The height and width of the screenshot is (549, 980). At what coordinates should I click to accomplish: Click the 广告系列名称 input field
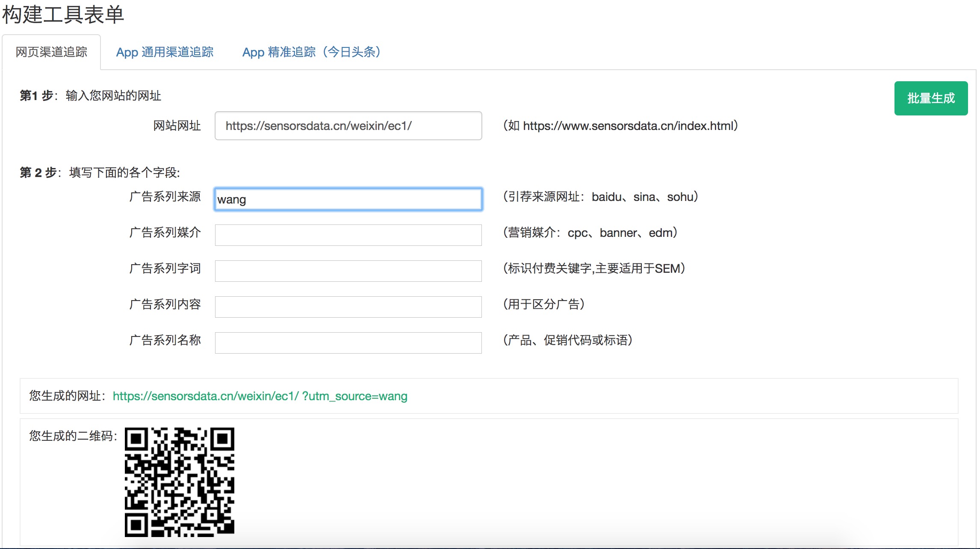pyautogui.click(x=348, y=343)
